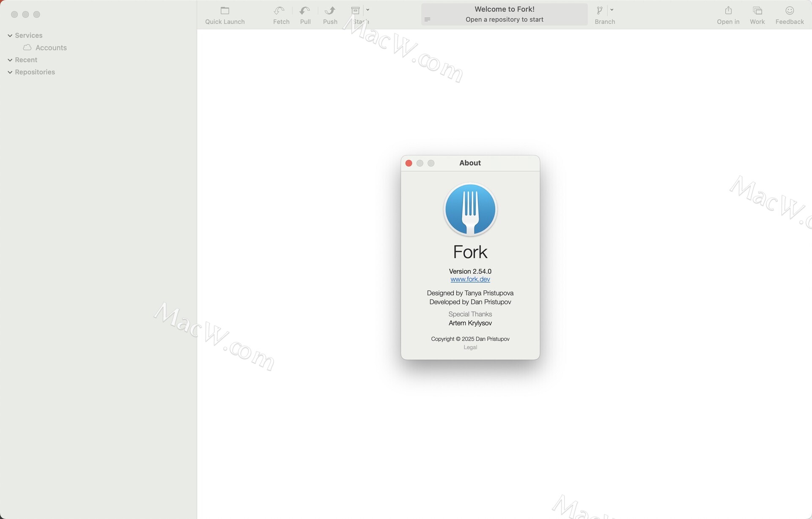Click 'Designed by Tanya Pristupova' text
The image size is (812, 519).
470,293
